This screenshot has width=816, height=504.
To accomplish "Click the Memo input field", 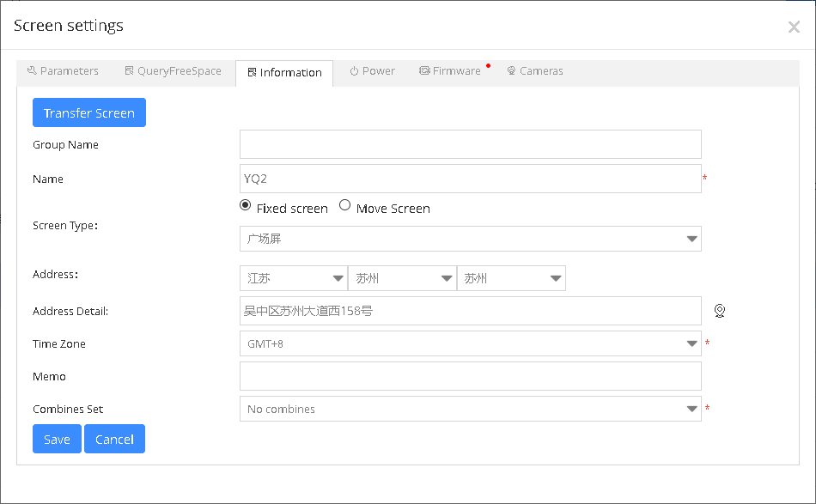I will pyautogui.click(x=471, y=376).
